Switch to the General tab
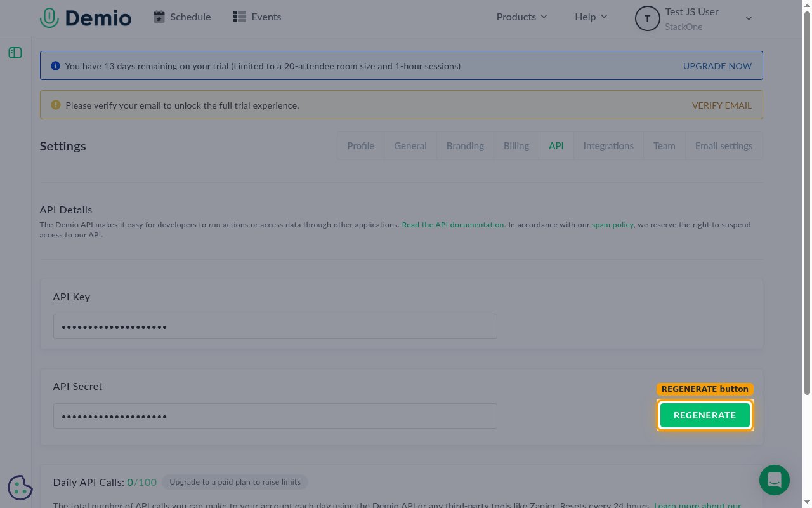Screen dimensions: 812x508 click(x=410, y=146)
